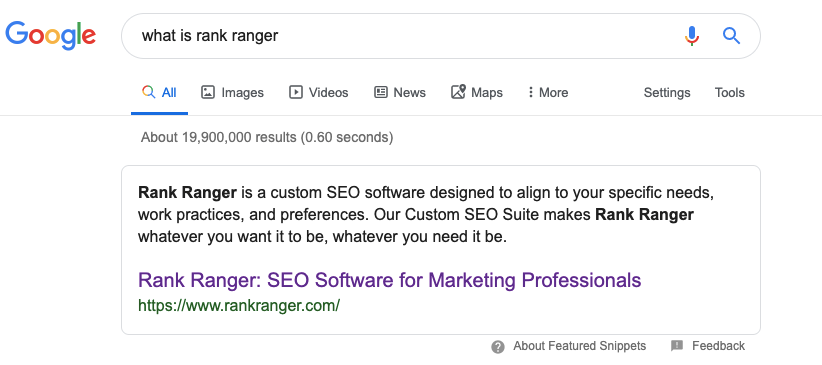Click the microphone voice search icon
Viewport: 822px width, 365px height.
click(692, 36)
